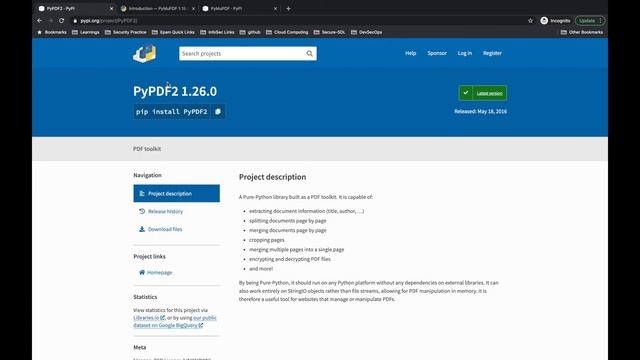Open a new browser tab
Image resolution: width=640 pixels, height=360 pixels.
click(x=289, y=8)
